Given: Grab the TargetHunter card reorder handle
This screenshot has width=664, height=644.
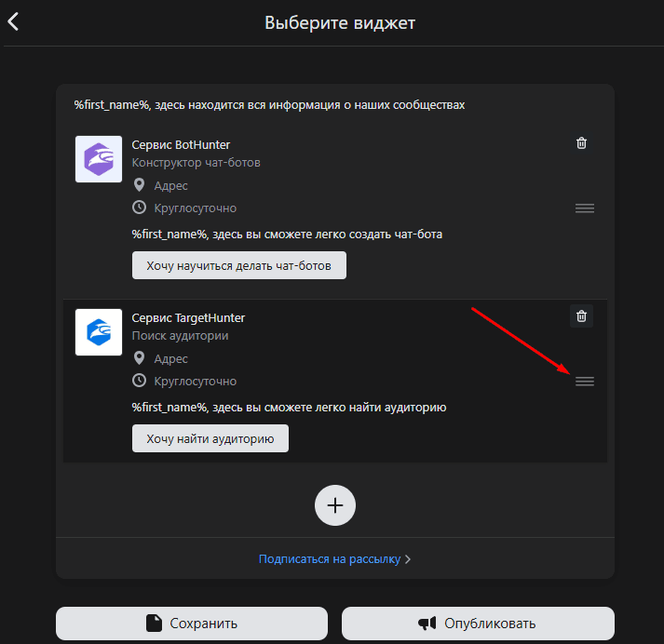Looking at the screenshot, I should coord(584,382).
